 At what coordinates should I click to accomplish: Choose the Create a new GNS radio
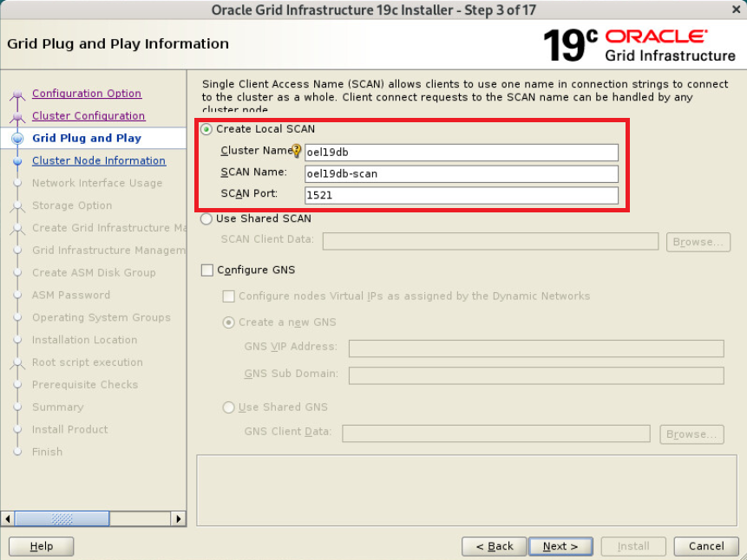pyautogui.click(x=229, y=322)
